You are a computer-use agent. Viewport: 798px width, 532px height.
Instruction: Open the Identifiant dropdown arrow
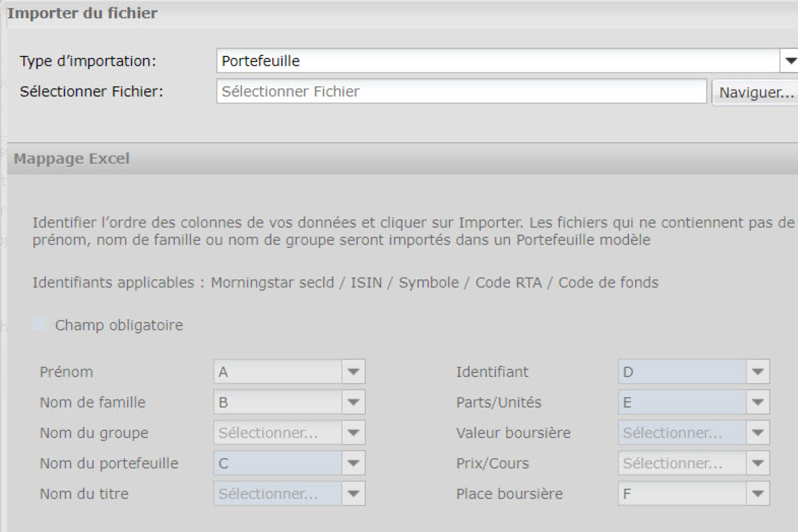[758, 372]
